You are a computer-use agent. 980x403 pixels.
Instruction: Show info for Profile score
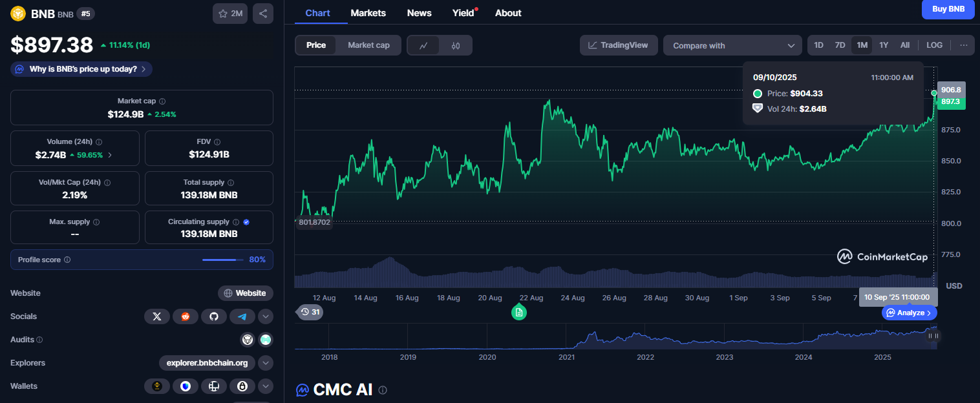pyautogui.click(x=67, y=260)
